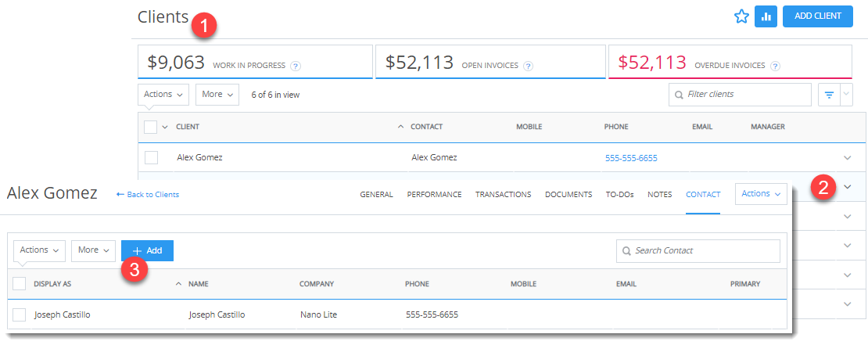This screenshot has width=868, height=345.
Task: Sort by EMAIL column in Clients list
Action: click(x=702, y=127)
